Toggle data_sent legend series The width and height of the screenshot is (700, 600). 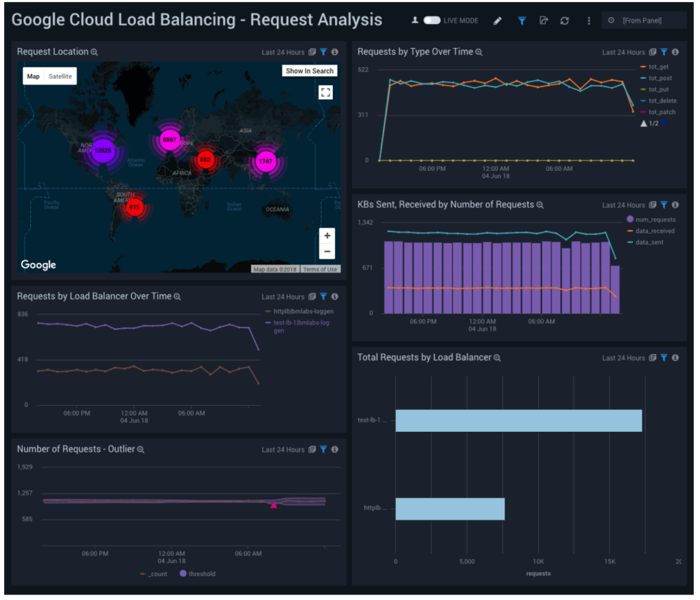pos(645,243)
